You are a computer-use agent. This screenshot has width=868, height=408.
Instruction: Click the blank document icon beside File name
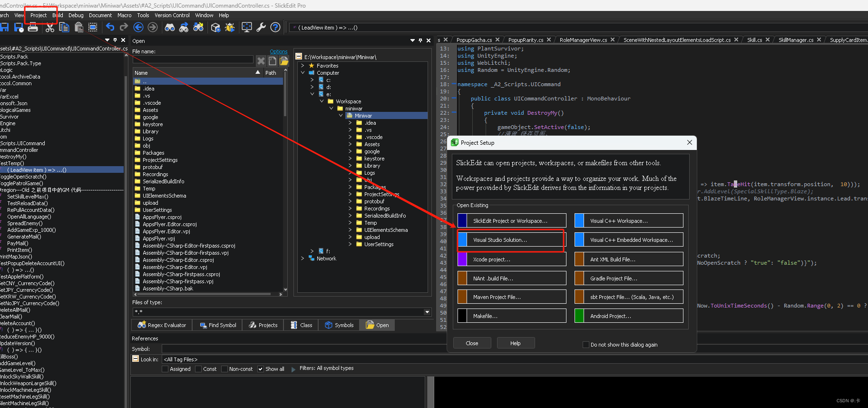(x=273, y=60)
